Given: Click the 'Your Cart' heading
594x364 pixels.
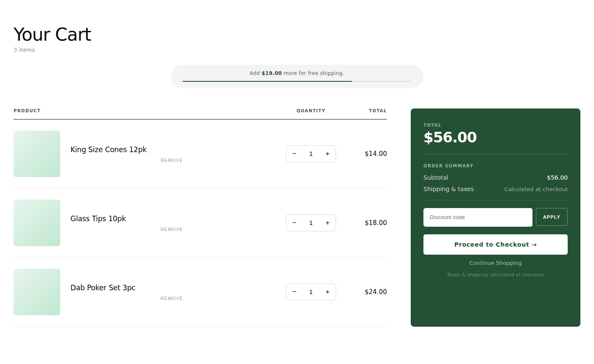Looking at the screenshot, I should pos(52,34).
